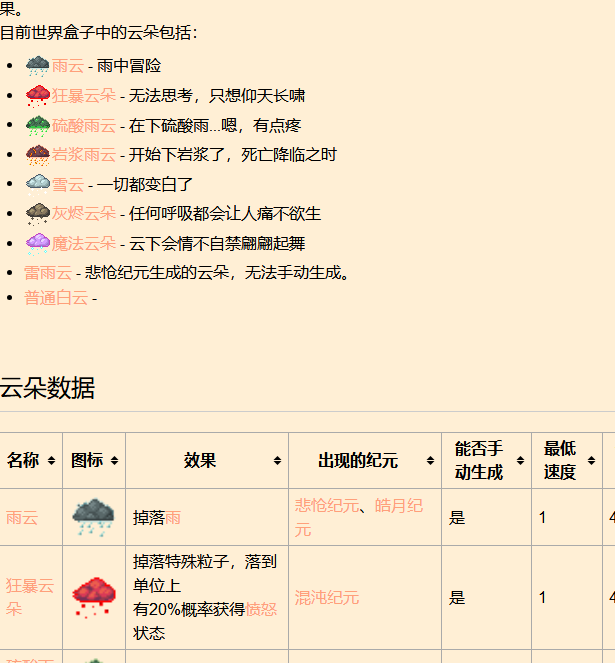Open the 雨 link in 掉落雨 cell
This screenshot has width=615, height=663.
(x=173, y=518)
